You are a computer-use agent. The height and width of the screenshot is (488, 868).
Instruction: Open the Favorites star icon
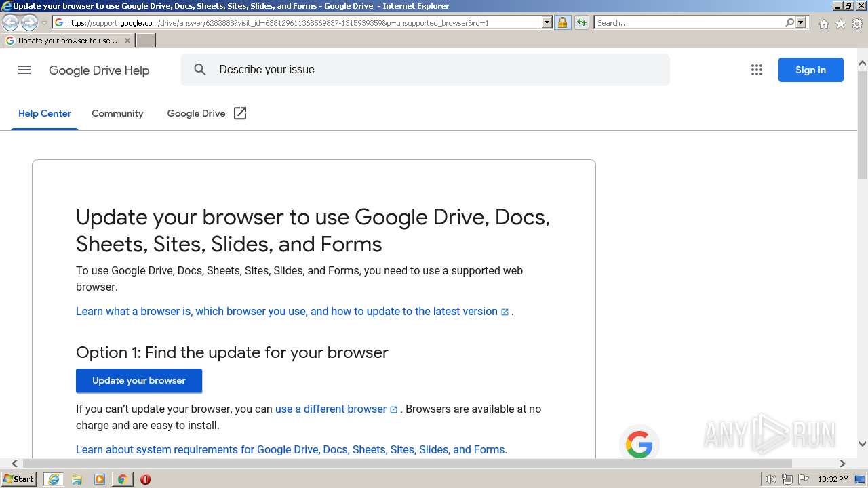coord(840,24)
